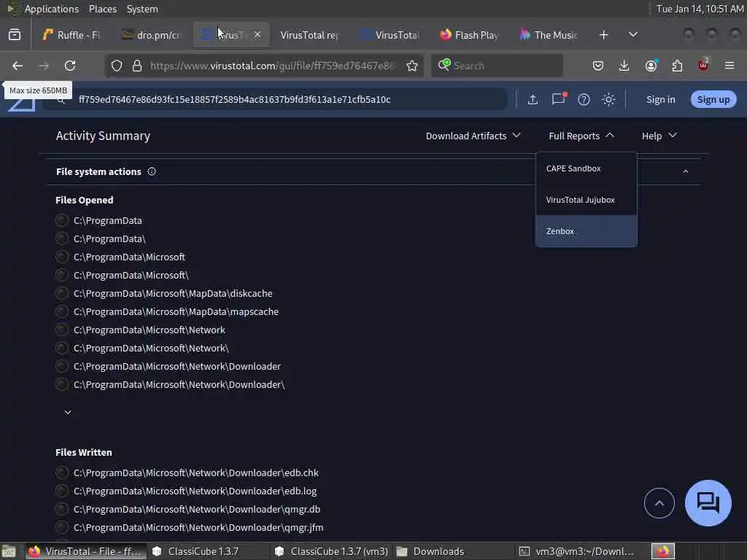Choose VirusTotal Jujubox report

(x=587, y=200)
